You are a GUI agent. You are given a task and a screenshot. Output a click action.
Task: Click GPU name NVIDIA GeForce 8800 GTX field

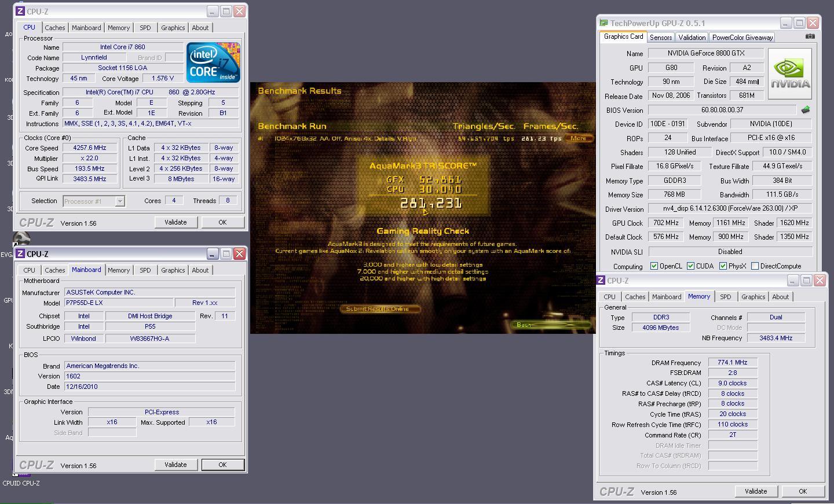[706, 53]
